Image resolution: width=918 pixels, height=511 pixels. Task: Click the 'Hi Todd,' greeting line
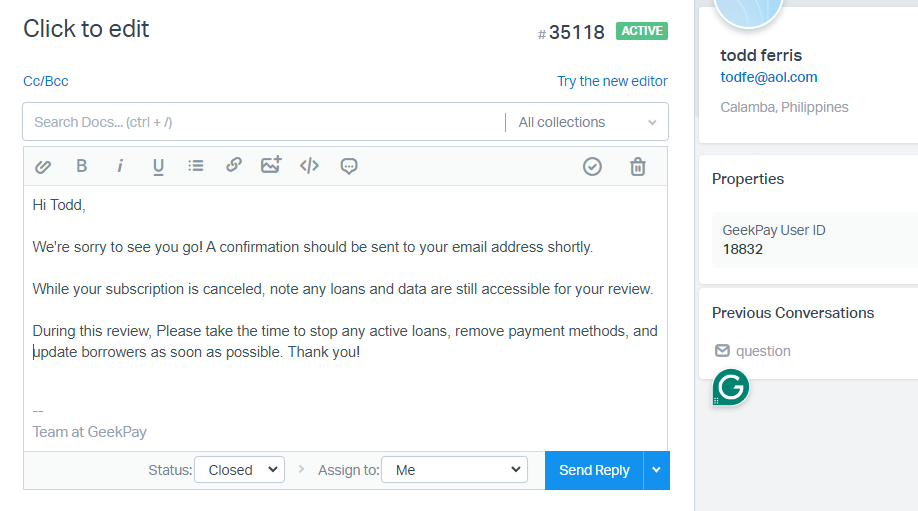click(x=59, y=205)
